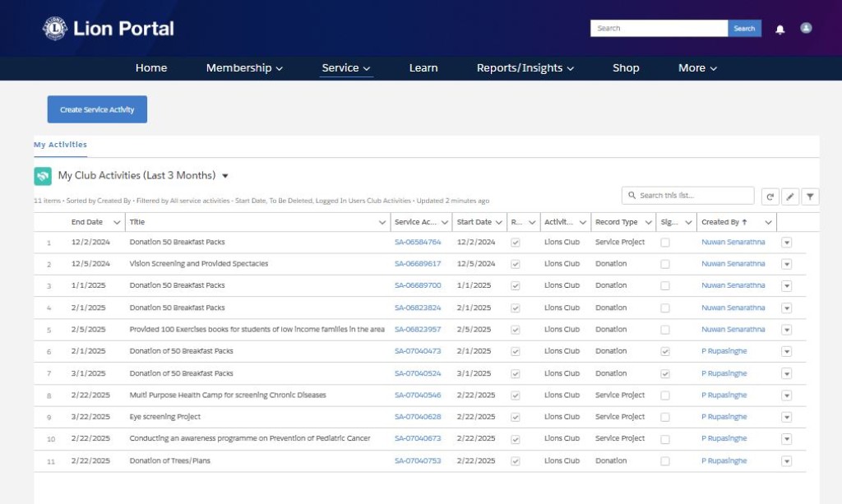Click the search magnifier in list search
Image resolution: width=842 pixels, height=504 pixels.
tap(632, 196)
